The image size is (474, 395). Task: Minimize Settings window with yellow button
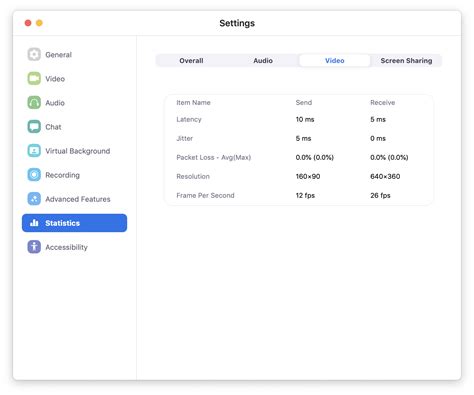[x=39, y=23]
